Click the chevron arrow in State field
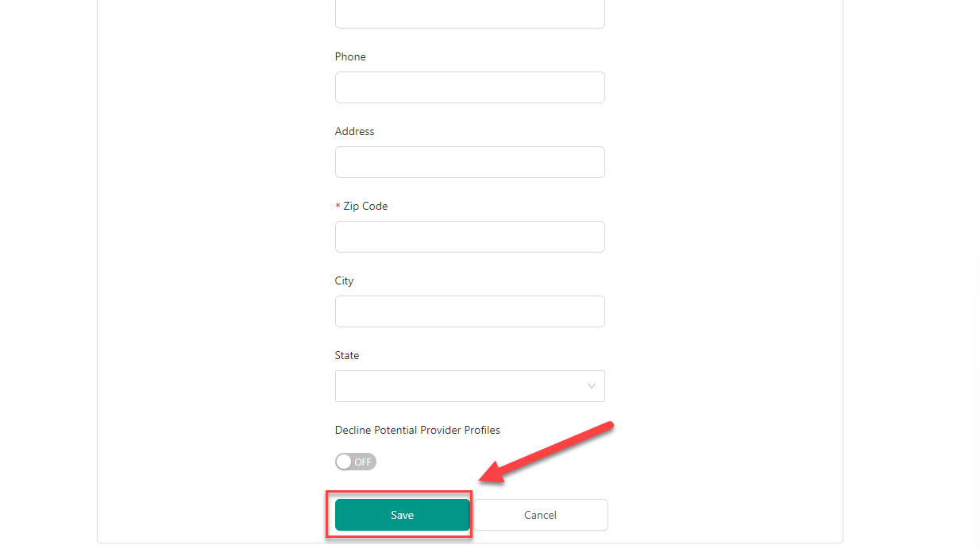Screen dimensions: 980x549 click(x=591, y=386)
